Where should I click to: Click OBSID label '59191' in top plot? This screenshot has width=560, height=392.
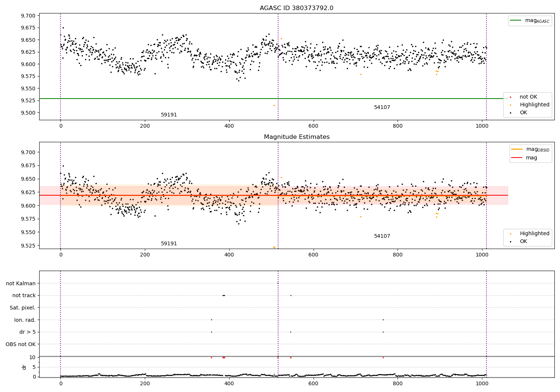(169, 115)
